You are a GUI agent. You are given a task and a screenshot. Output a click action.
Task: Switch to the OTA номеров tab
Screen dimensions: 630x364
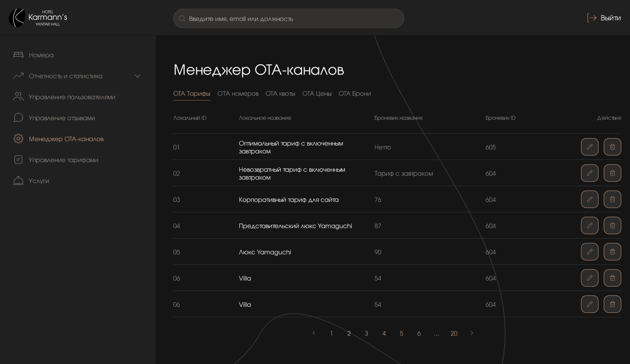[x=238, y=94]
